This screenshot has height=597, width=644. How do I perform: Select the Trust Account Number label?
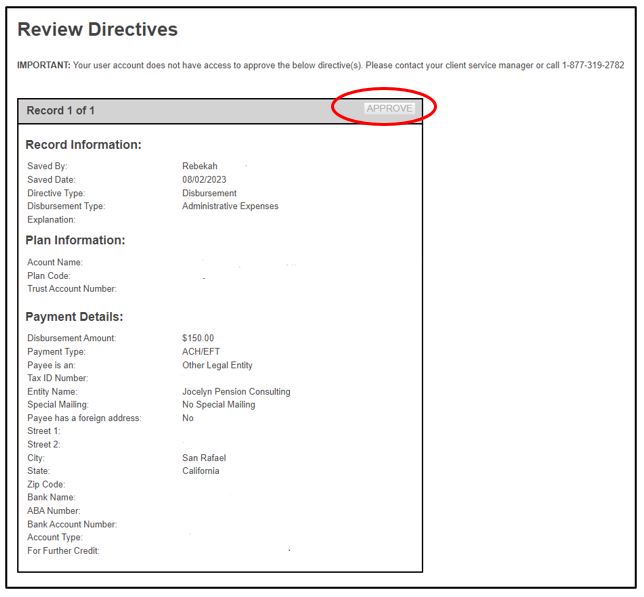coord(72,289)
